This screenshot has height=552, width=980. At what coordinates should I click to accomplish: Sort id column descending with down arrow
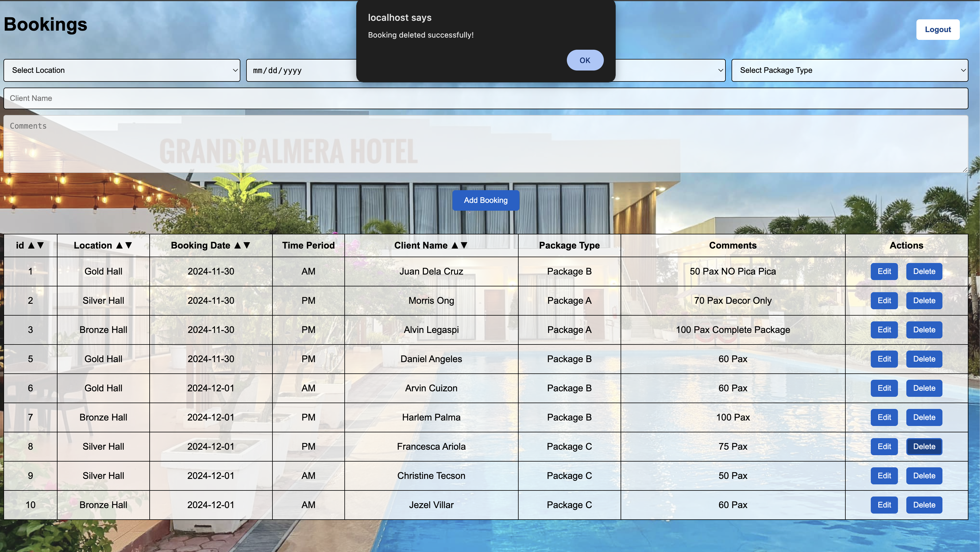(41, 245)
